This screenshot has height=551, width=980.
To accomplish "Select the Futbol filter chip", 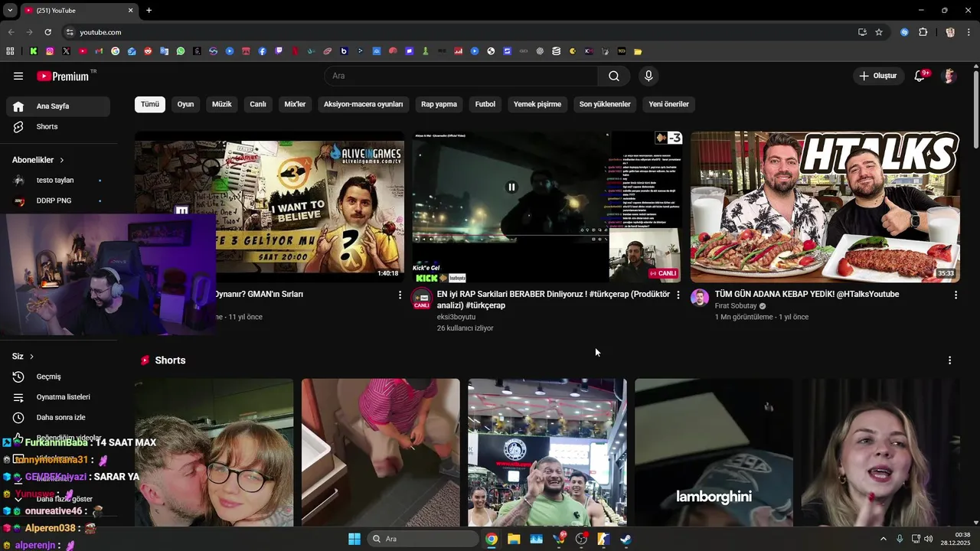I will coord(485,104).
